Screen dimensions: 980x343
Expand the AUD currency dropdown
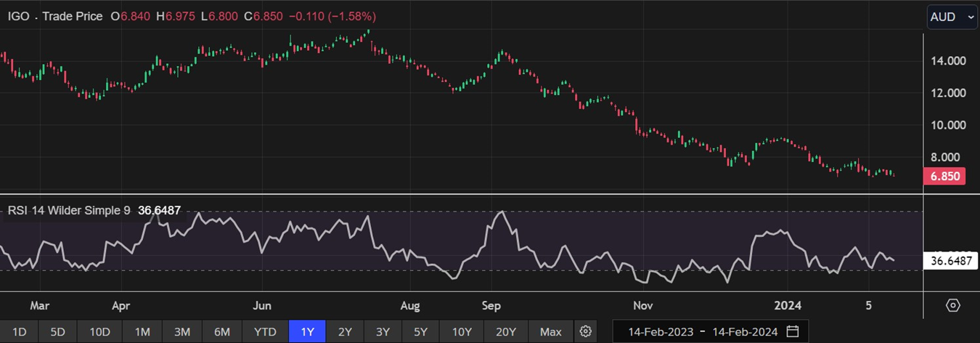(x=952, y=17)
